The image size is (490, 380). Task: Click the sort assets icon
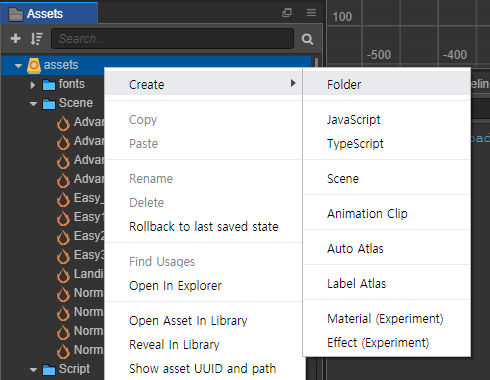coord(37,39)
